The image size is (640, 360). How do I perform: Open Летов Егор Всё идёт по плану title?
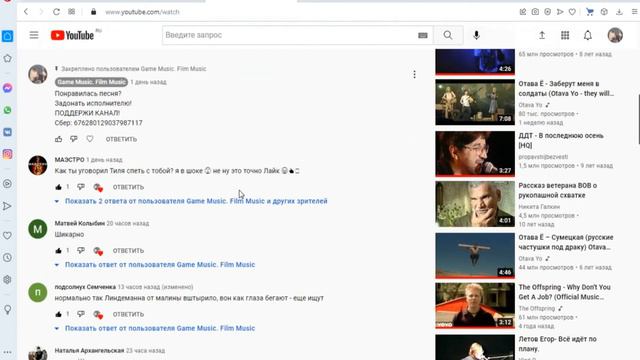[557, 344]
